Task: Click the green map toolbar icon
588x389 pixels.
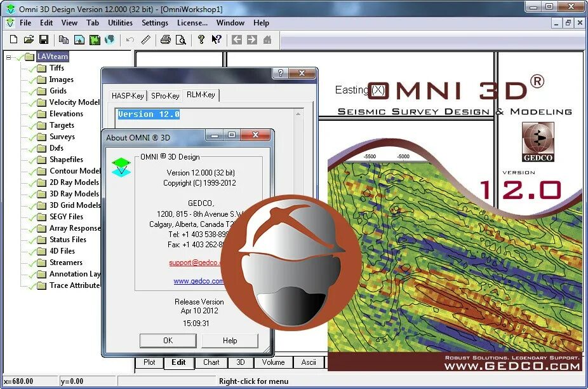Action: click(95, 40)
